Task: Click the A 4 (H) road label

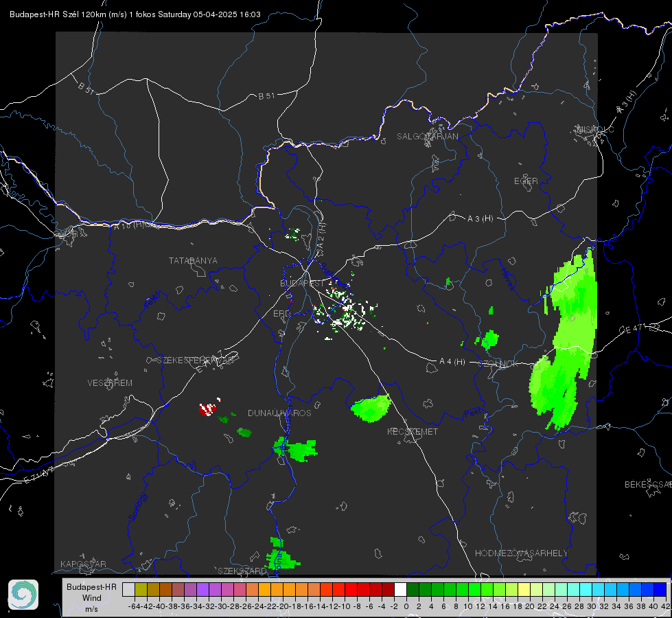Action: (452, 362)
